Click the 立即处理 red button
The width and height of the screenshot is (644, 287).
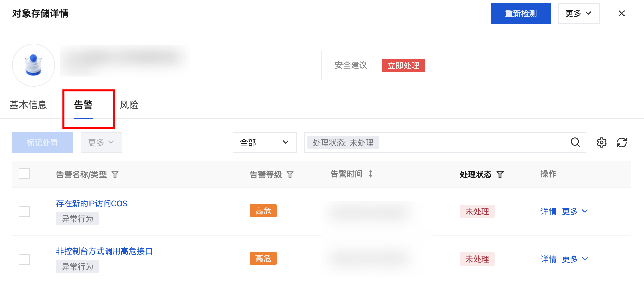(403, 66)
